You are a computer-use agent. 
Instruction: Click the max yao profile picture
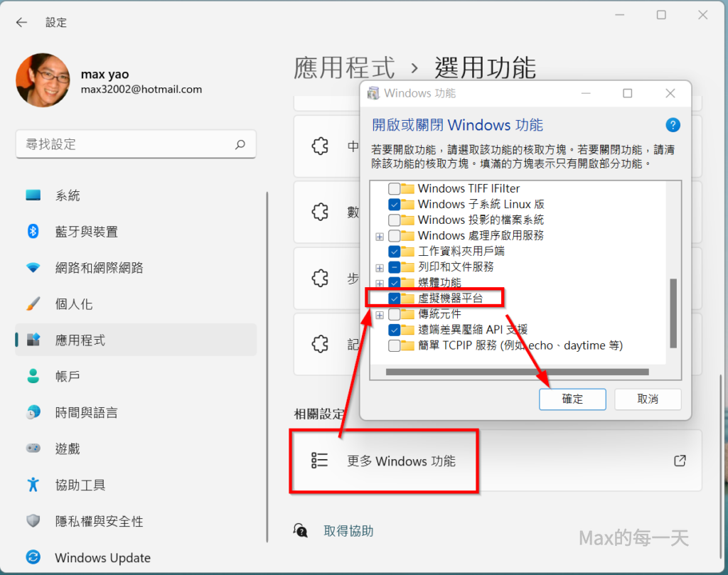[x=43, y=80]
